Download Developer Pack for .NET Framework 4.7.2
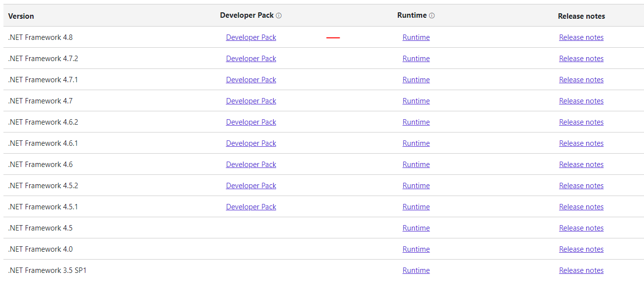Screen dimensions: 644x299 pos(251,59)
